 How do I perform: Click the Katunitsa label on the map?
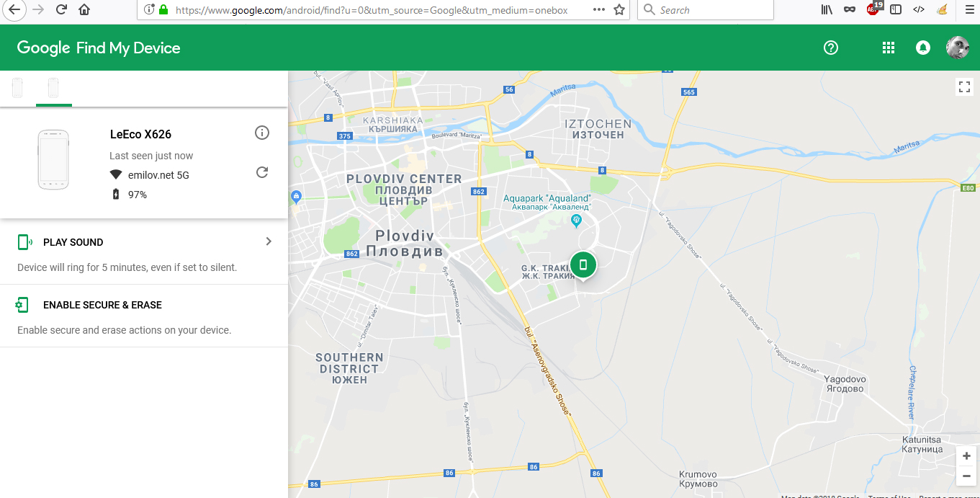[922, 444]
